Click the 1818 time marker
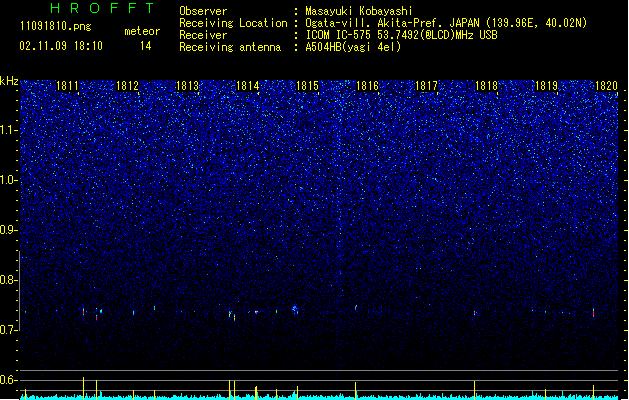The height and width of the screenshot is (400, 629). pyautogui.click(x=486, y=85)
